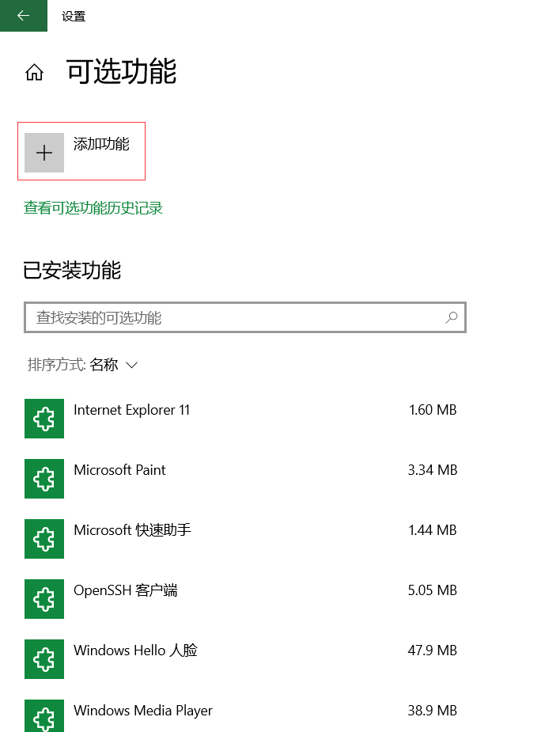
Task: Select Windows Hello 人脸 entry
Action: coord(240,659)
